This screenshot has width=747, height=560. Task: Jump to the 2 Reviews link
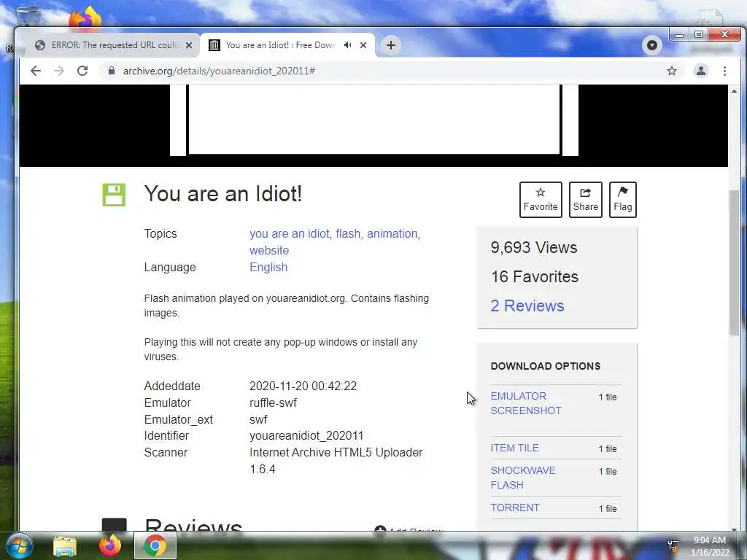[527, 306]
